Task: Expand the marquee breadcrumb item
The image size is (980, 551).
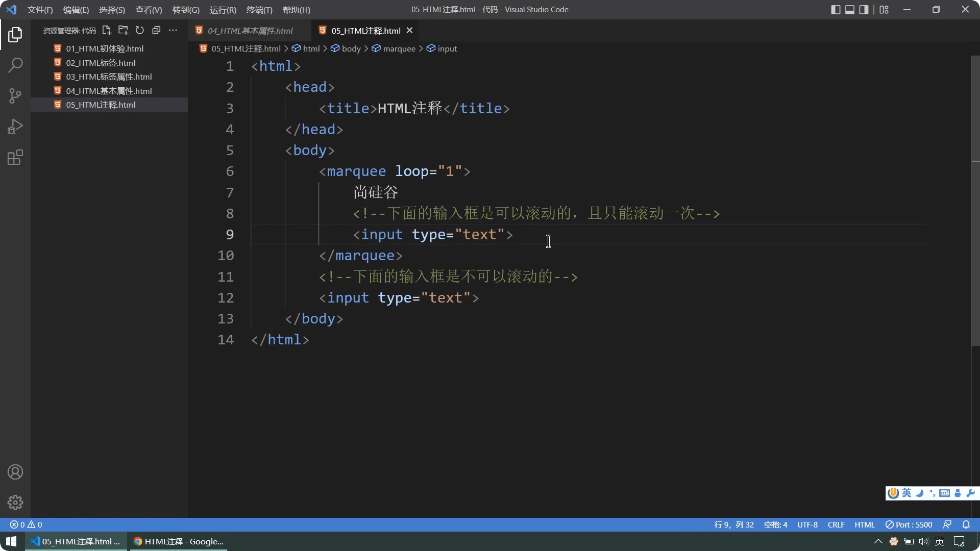Action: (399, 48)
